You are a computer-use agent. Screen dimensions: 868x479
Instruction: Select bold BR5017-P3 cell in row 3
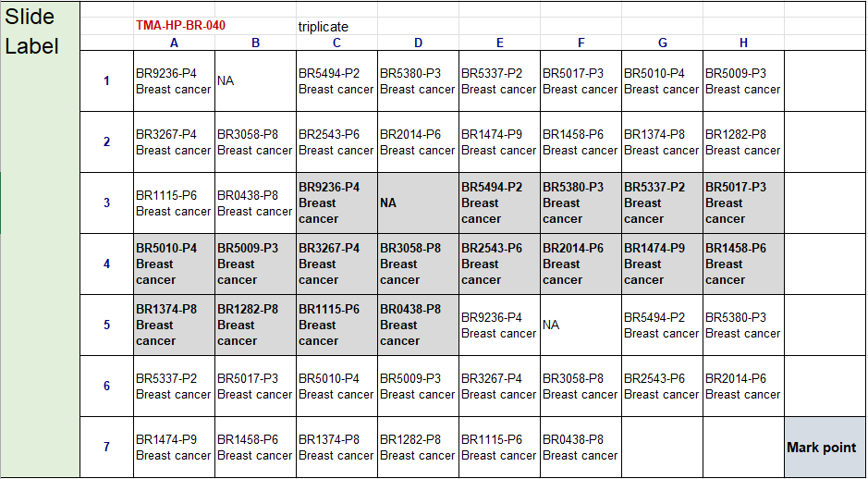743,203
